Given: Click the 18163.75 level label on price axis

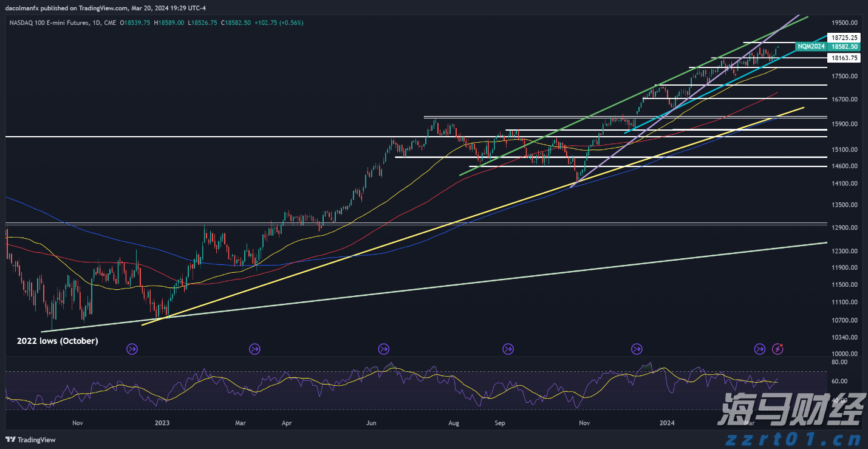Looking at the screenshot, I should (x=844, y=58).
